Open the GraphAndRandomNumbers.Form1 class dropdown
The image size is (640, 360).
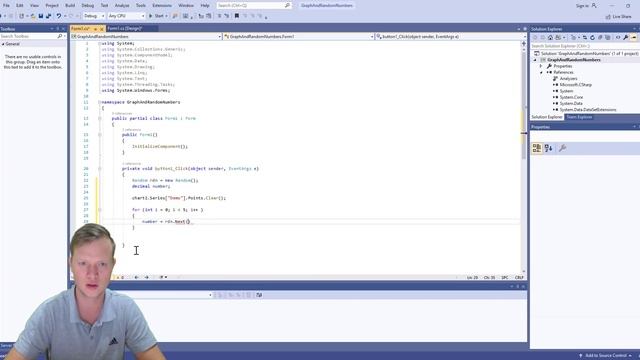coord(298,37)
